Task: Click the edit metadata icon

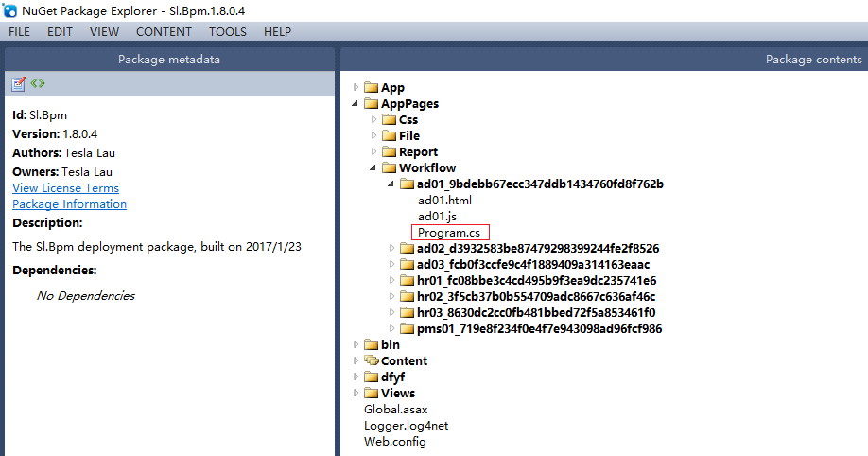Action: pos(18,84)
